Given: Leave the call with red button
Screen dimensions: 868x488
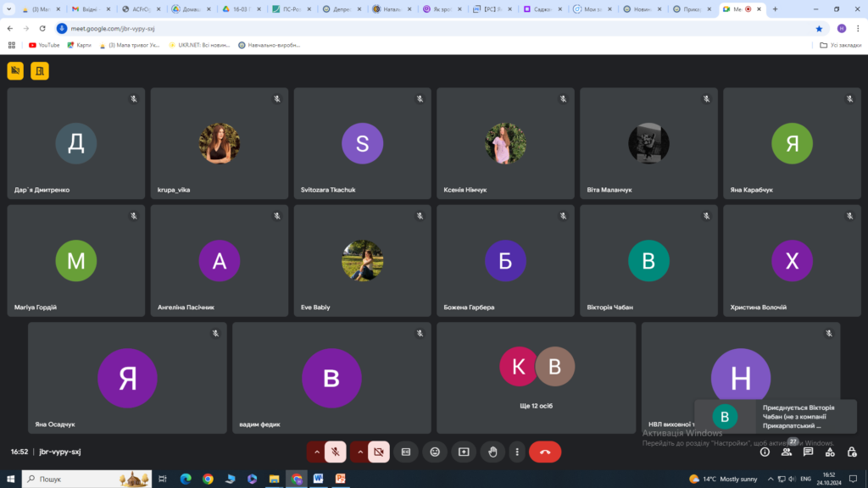Looking at the screenshot, I should 545,452.
